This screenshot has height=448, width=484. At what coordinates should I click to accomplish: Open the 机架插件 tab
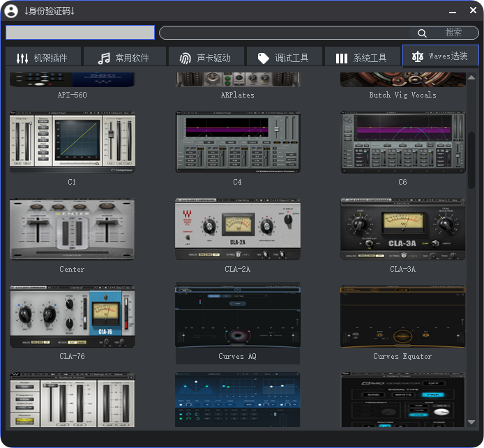point(43,56)
